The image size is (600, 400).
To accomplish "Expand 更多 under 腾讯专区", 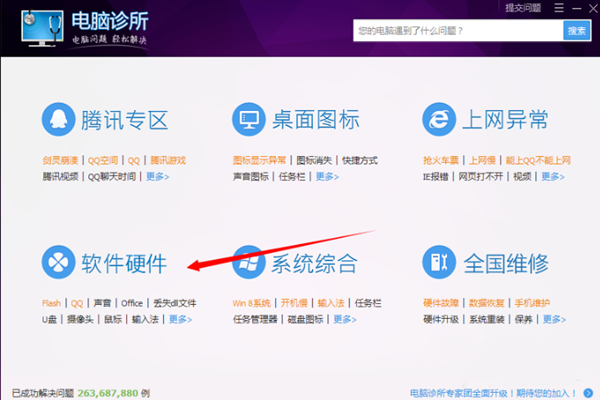I will 158,177.
